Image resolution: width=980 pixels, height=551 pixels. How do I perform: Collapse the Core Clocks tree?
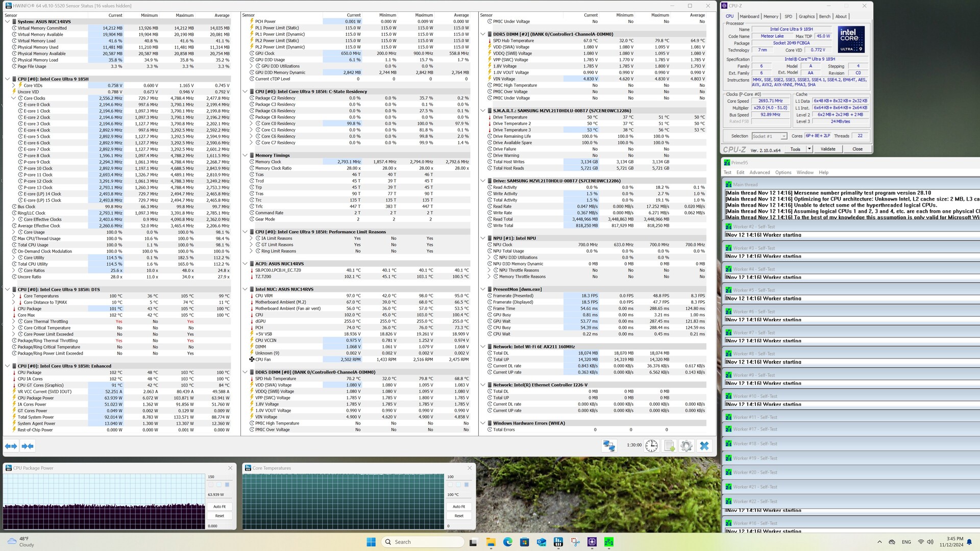(14, 98)
